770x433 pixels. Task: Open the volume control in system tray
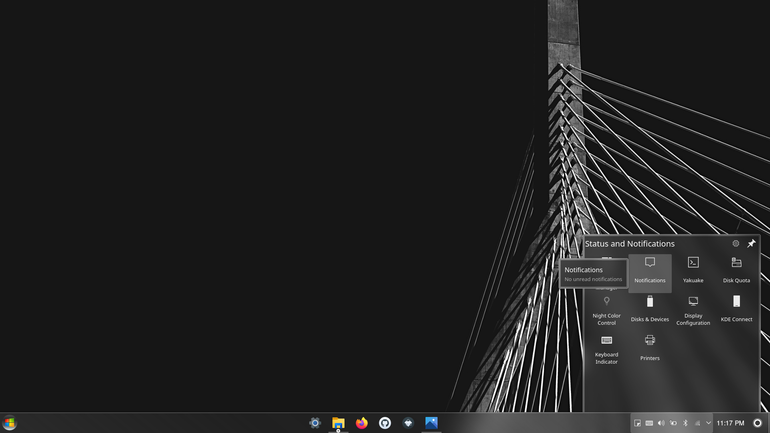(661, 423)
